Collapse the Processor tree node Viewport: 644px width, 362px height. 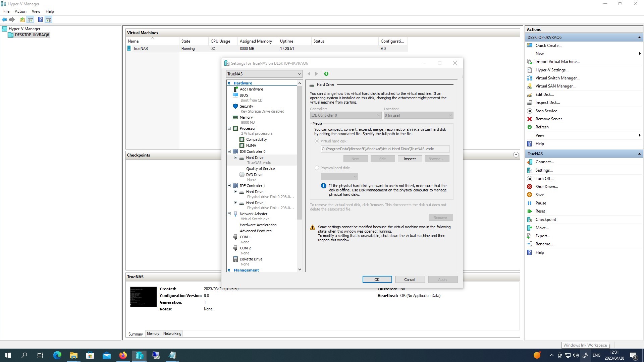pos(229,128)
